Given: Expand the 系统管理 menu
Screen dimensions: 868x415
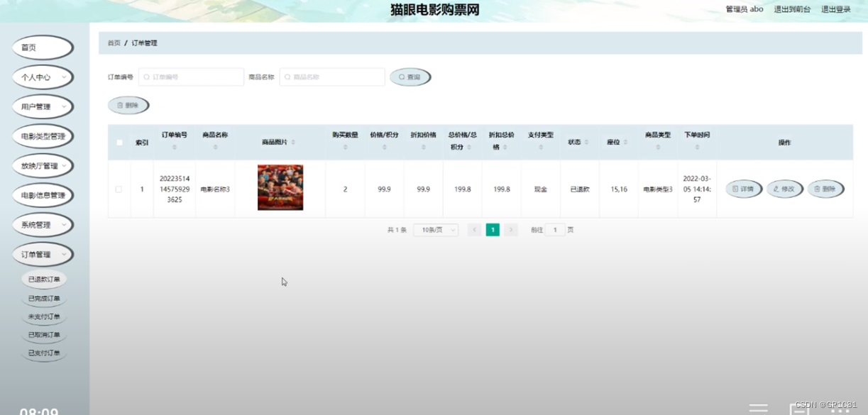Looking at the screenshot, I should point(43,225).
